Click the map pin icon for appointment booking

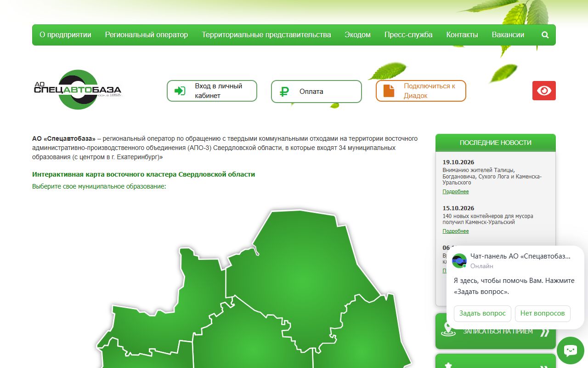click(448, 329)
